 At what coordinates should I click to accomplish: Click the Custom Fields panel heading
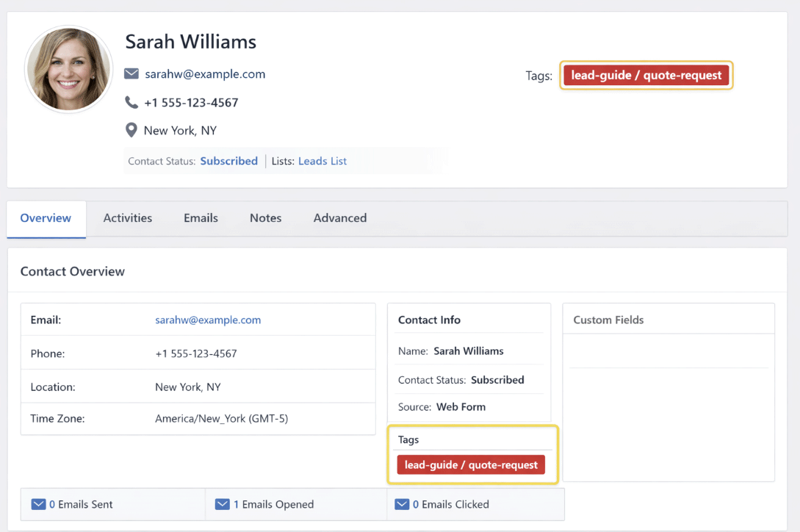tap(608, 320)
